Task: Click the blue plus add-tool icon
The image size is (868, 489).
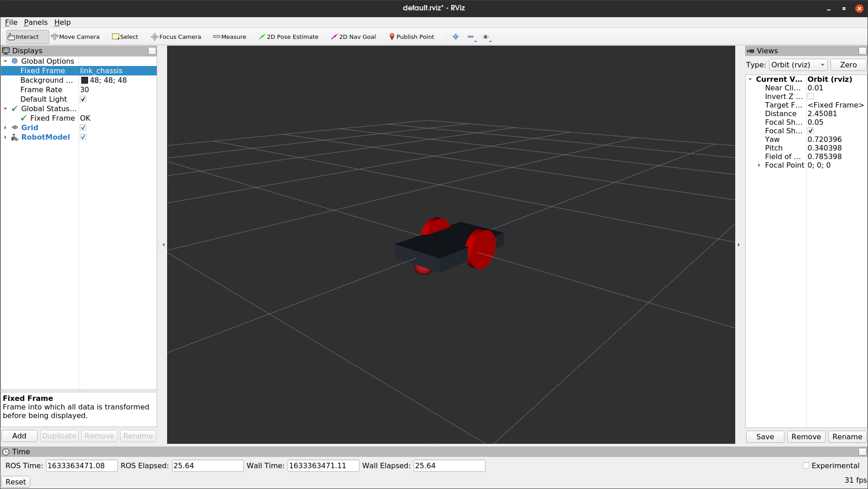Action: coord(456,37)
